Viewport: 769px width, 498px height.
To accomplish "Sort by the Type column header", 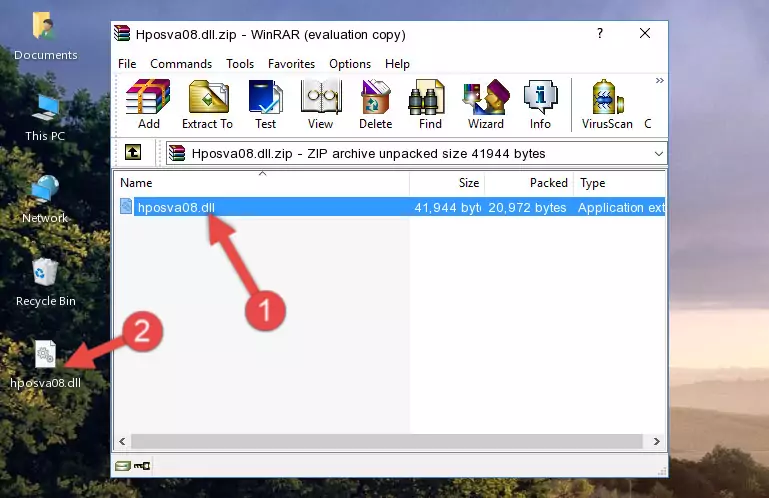I will (x=619, y=183).
